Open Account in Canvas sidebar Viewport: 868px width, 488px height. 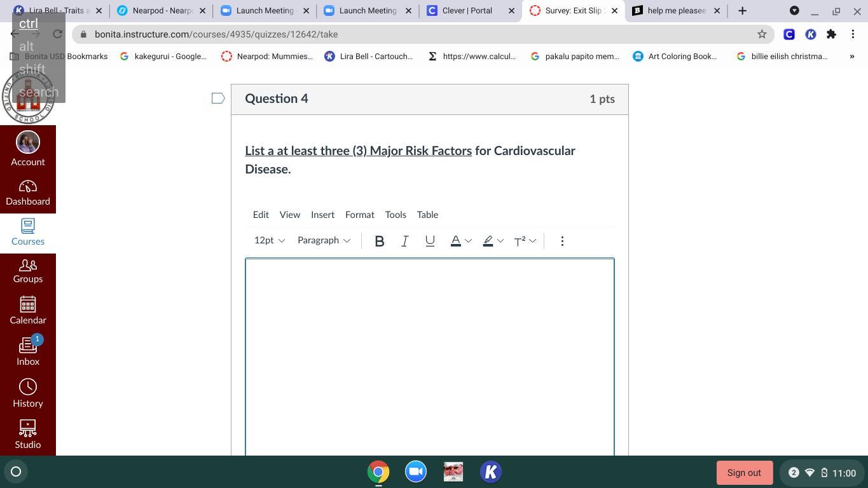coord(28,149)
